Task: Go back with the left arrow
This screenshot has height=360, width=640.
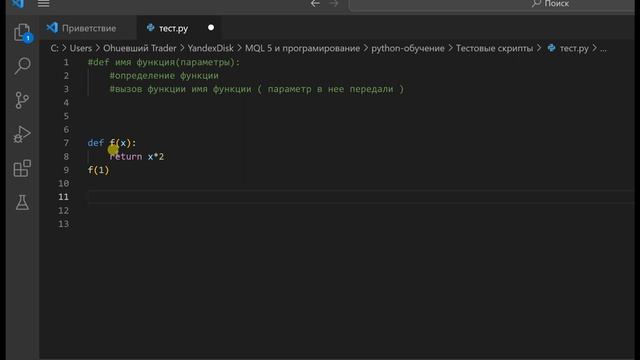Action: [315, 4]
